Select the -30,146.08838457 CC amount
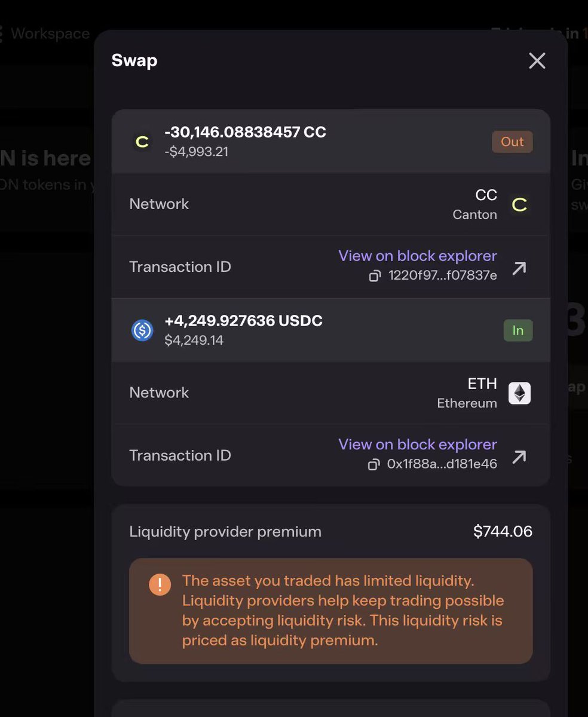 (x=245, y=132)
